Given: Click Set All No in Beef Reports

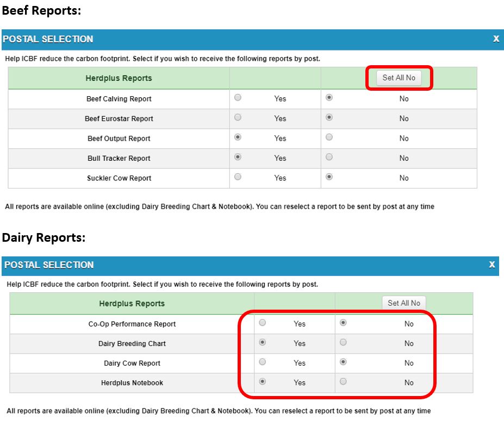Looking at the screenshot, I should [x=399, y=78].
